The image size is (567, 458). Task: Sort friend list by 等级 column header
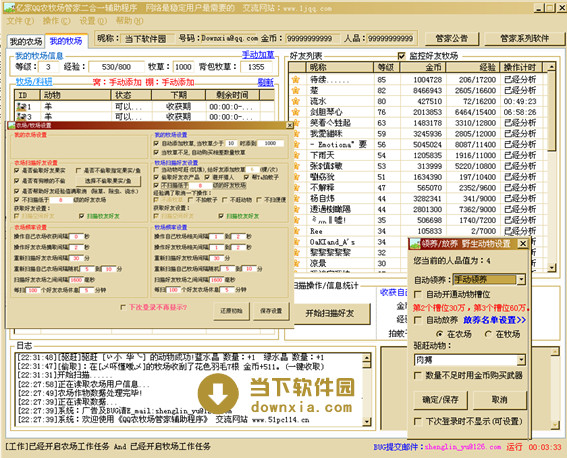point(387,67)
